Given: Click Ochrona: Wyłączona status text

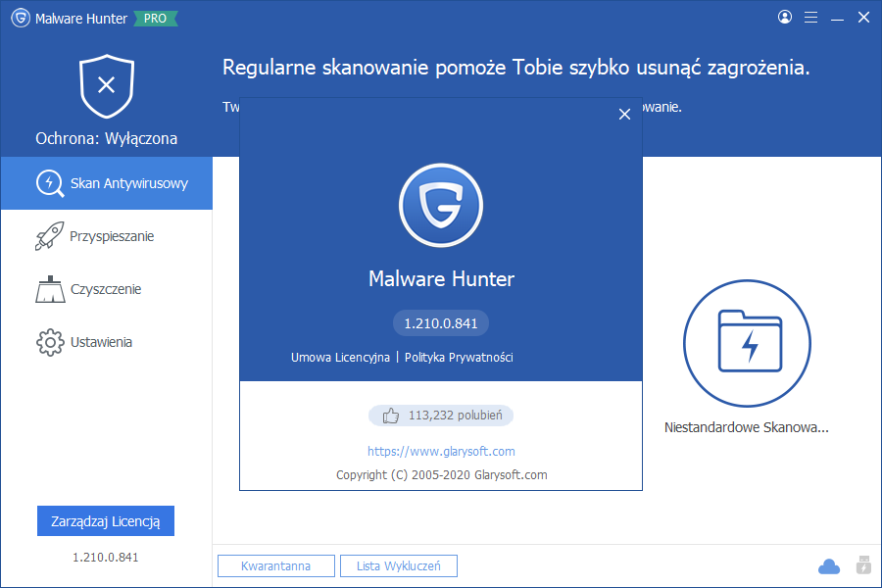Looking at the screenshot, I should 106,138.
